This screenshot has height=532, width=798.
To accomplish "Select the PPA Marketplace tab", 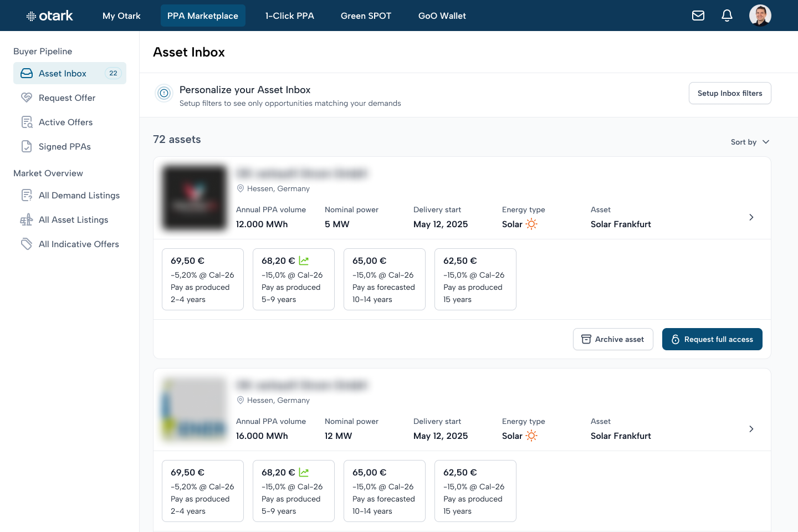I will tap(203, 16).
